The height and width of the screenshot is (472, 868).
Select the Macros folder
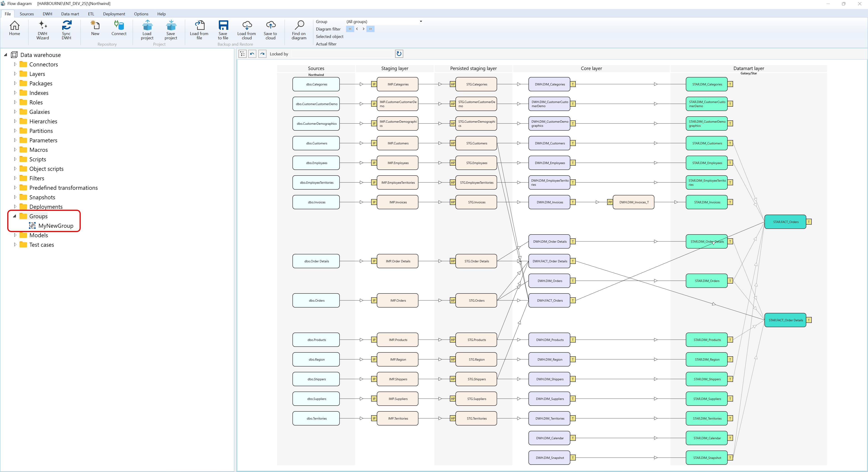38,150
